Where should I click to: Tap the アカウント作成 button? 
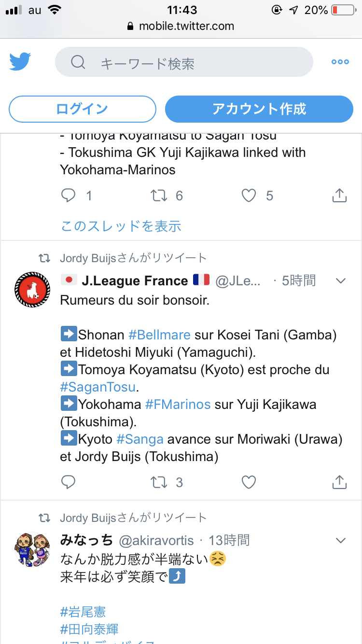259,109
